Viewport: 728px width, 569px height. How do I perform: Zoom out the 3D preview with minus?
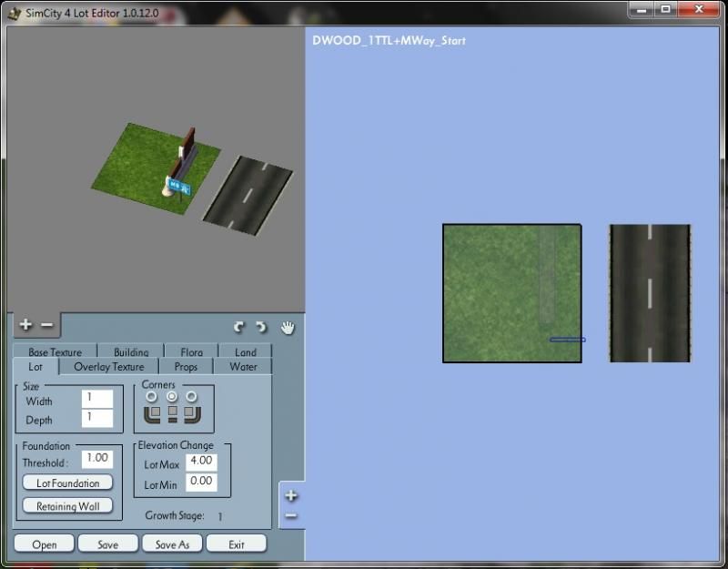click(47, 325)
